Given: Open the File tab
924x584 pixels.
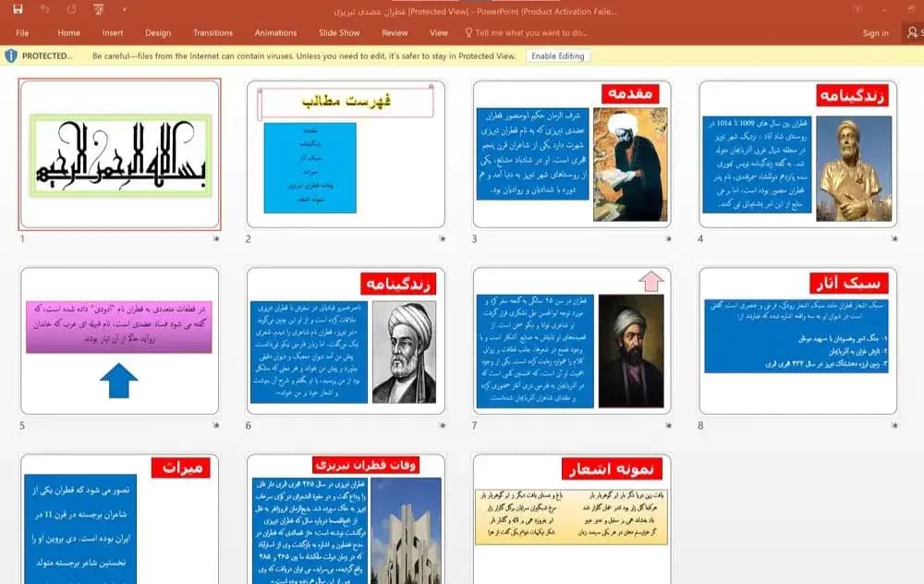Looking at the screenshot, I should coord(22,33).
